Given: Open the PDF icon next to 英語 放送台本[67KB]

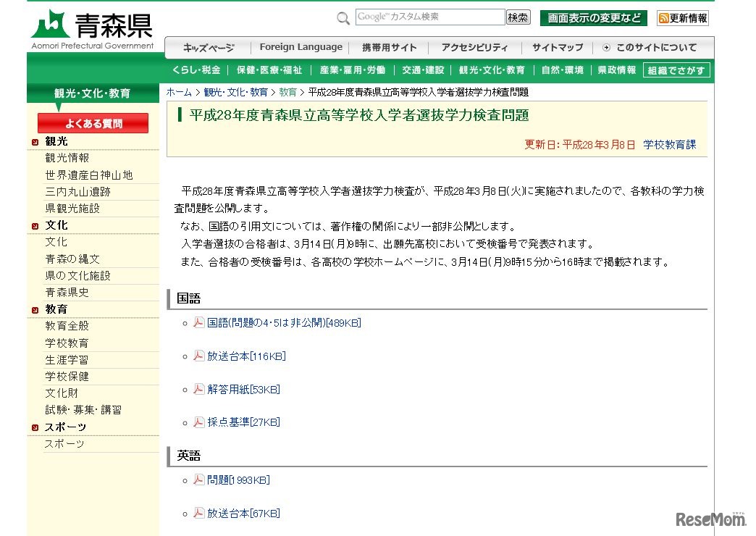Looking at the screenshot, I should 198,513.
